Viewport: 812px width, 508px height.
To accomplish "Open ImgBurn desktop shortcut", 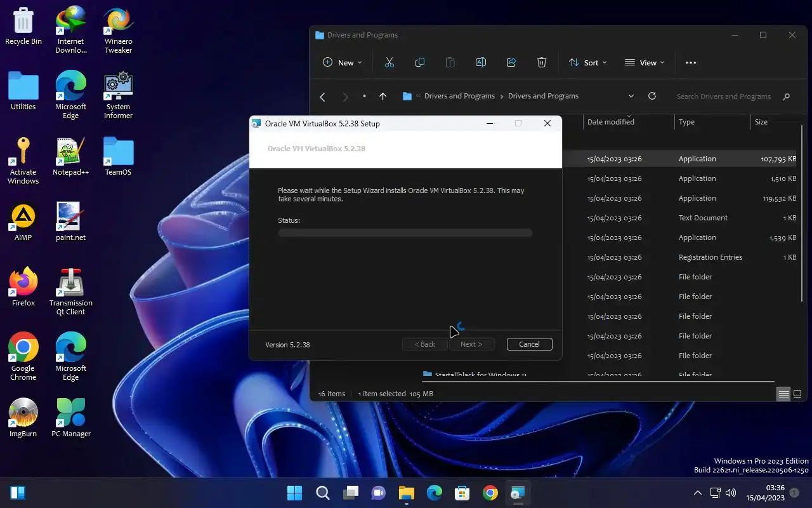I will 23,418.
